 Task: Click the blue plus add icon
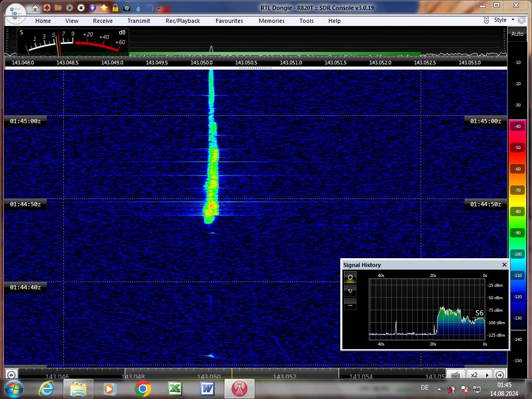(x=92, y=7)
